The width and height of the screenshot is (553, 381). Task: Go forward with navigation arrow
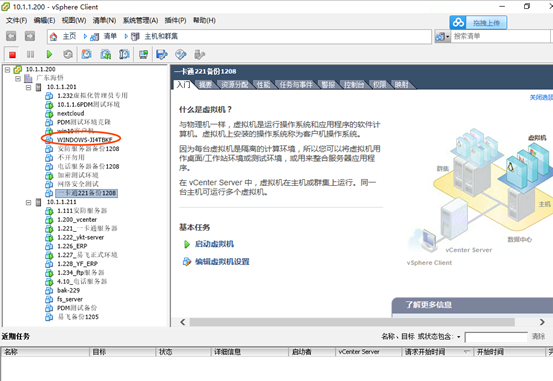coord(30,36)
